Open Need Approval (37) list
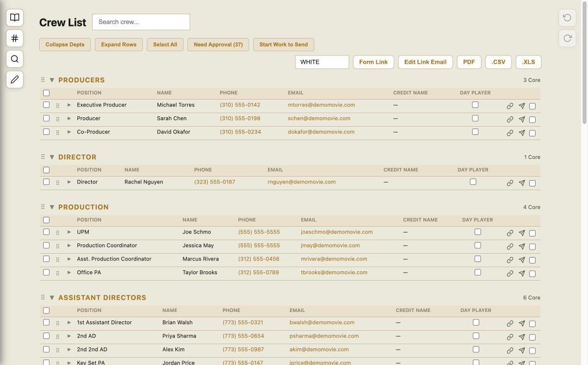 (218, 45)
